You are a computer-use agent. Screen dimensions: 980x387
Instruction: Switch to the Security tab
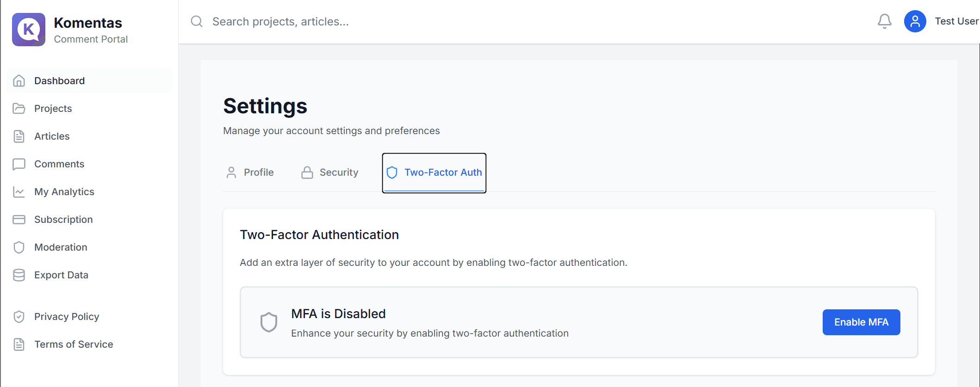pyautogui.click(x=330, y=172)
